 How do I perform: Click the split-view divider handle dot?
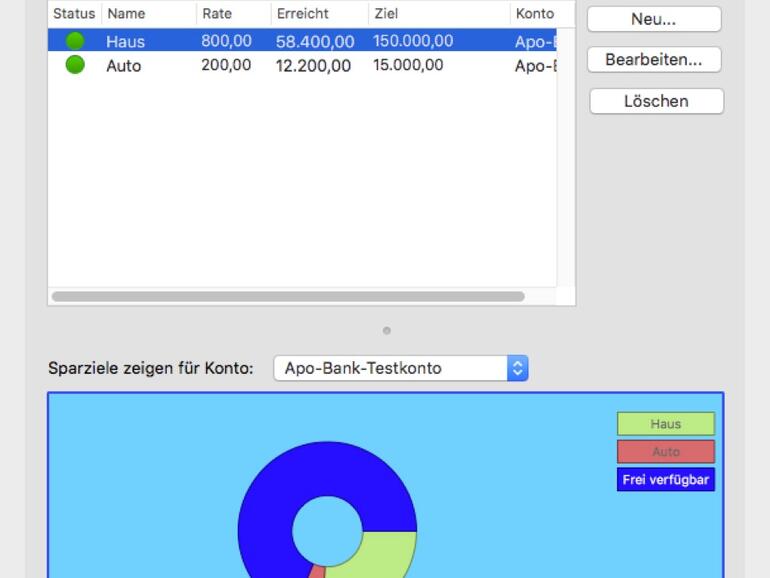coord(387,330)
